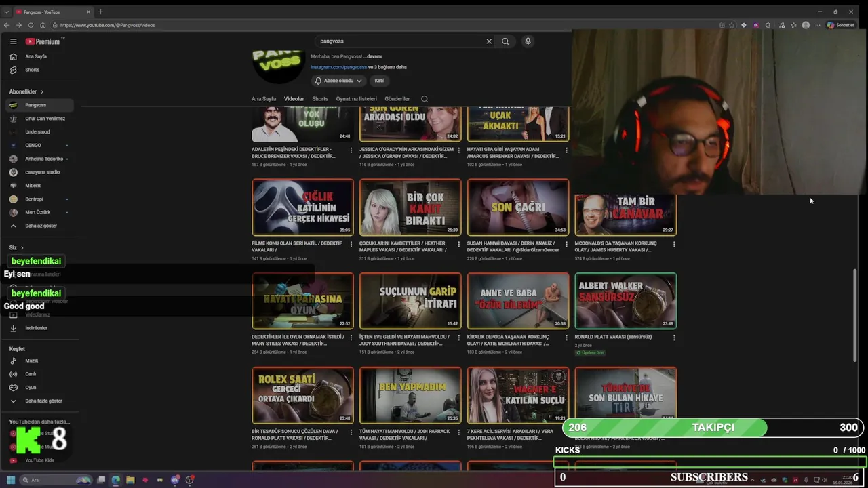Open options menu for Jessica O'Grady video

[458, 150]
